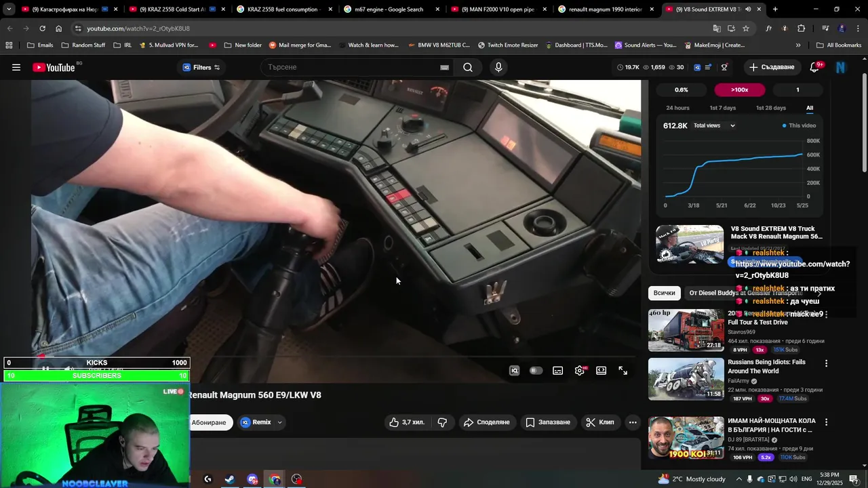Open a new browser tab

click(x=775, y=9)
